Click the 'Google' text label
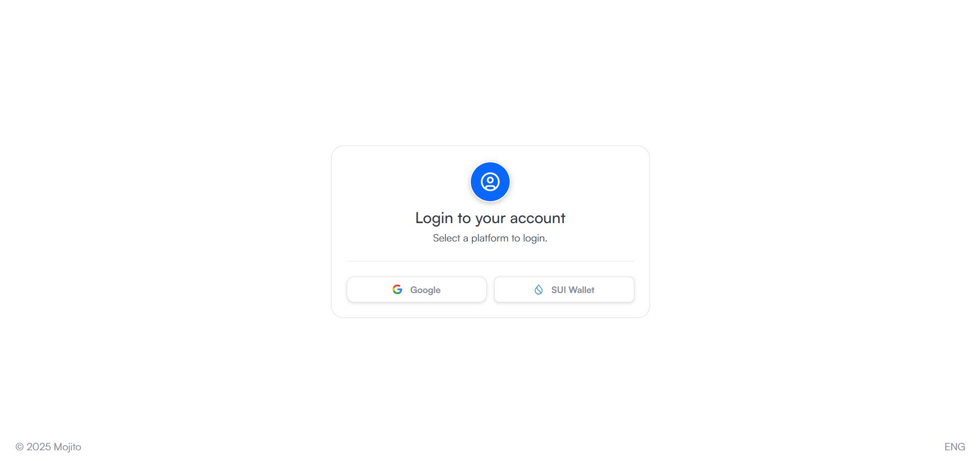 click(x=425, y=290)
